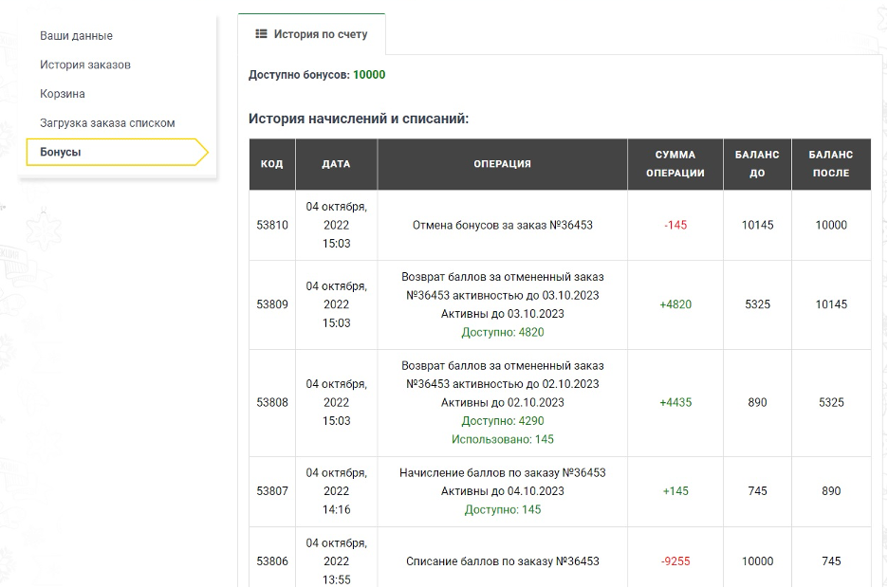Viewport: 888px width, 588px height.
Task: Click the БАЛАНС ПОСЛЕ column header
Action: [x=831, y=164]
